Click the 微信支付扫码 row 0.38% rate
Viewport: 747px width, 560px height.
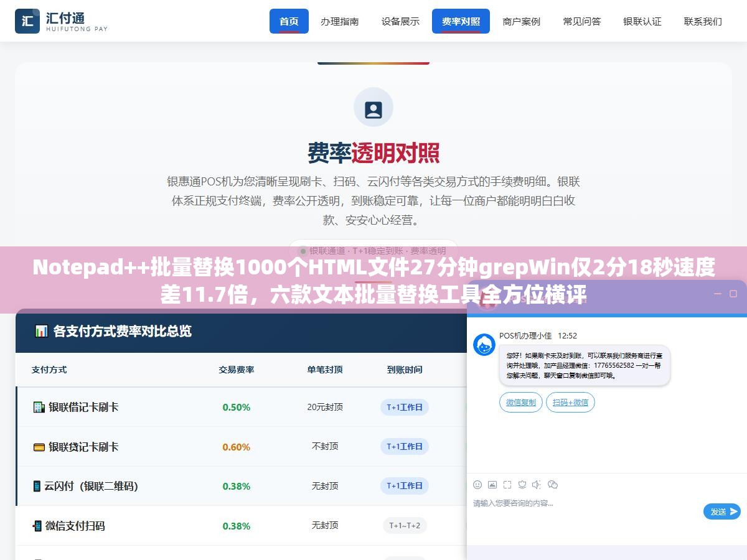[237, 526]
